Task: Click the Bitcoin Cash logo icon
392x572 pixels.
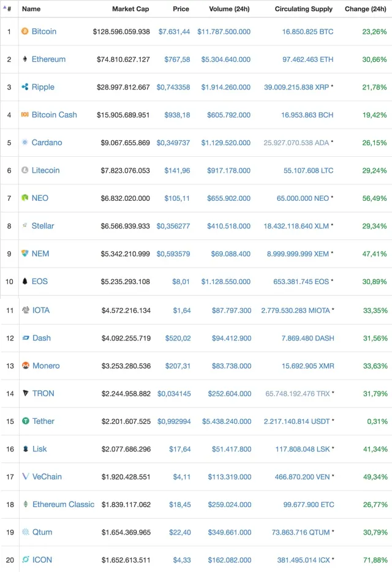Action: click(25, 115)
